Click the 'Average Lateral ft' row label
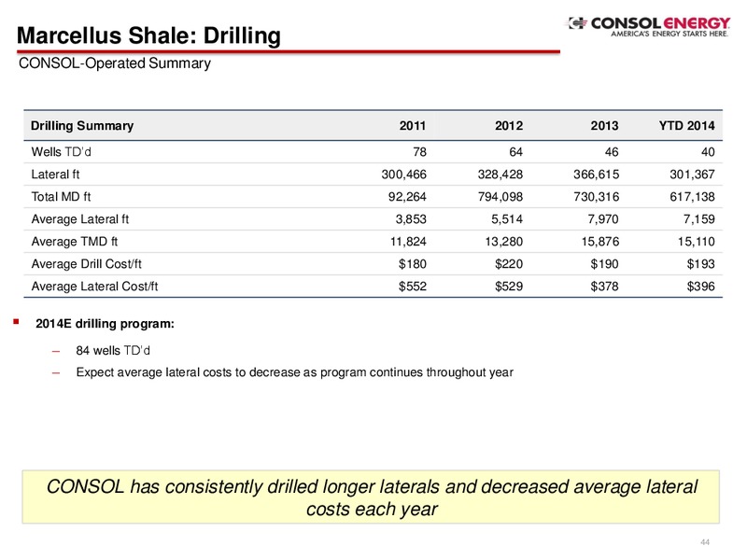The height and width of the screenshot is (560, 747). point(80,219)
